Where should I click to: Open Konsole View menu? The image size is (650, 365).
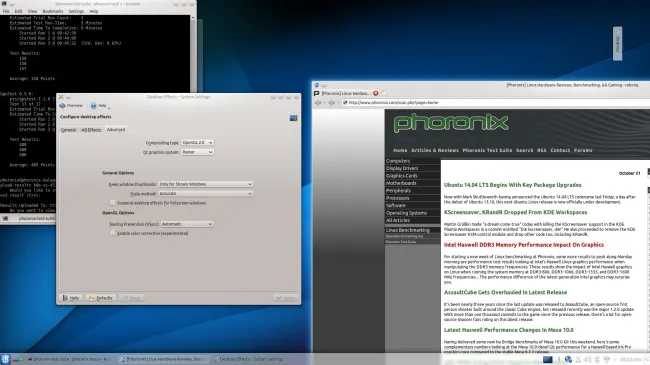32,11
